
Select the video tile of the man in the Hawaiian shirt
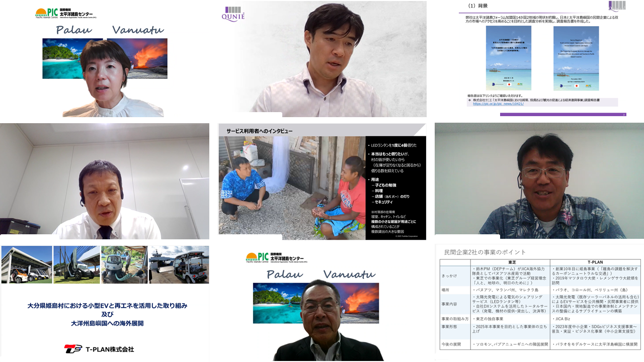(x=539, y=180)
